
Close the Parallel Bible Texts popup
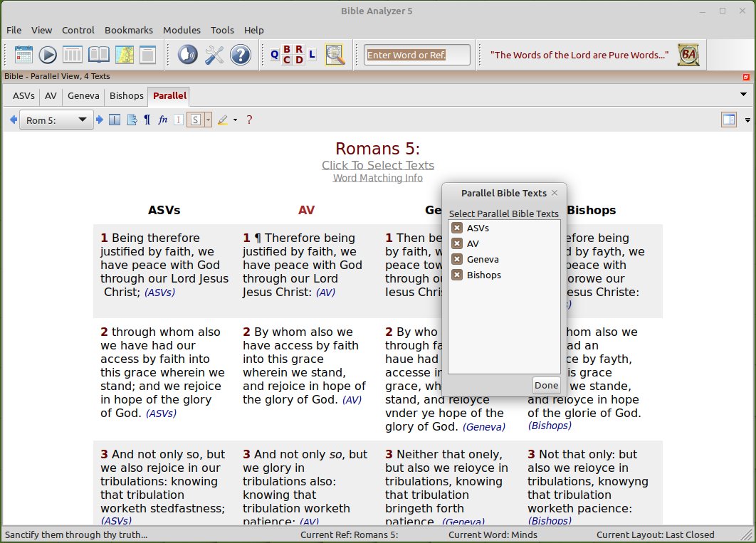555,193
